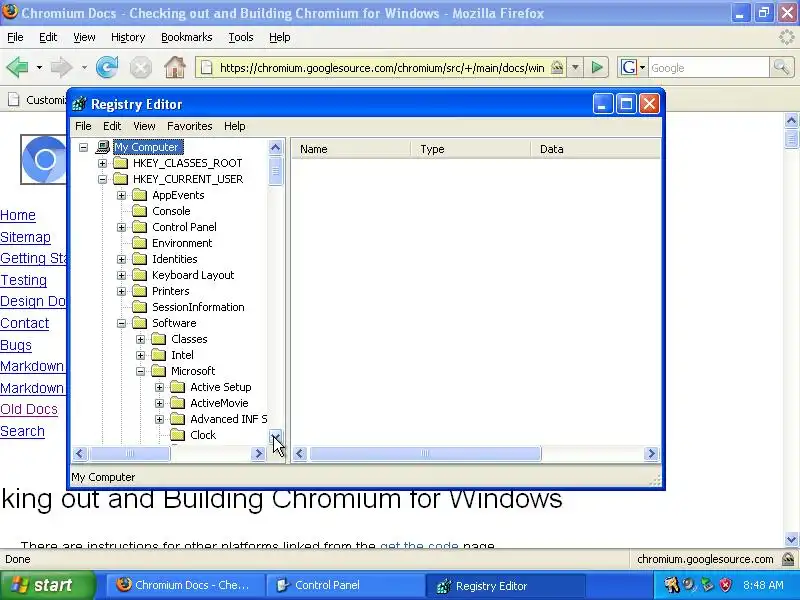Follow the Testing link
The height and width of the screenshot is (600, 800).
[23, 280]
